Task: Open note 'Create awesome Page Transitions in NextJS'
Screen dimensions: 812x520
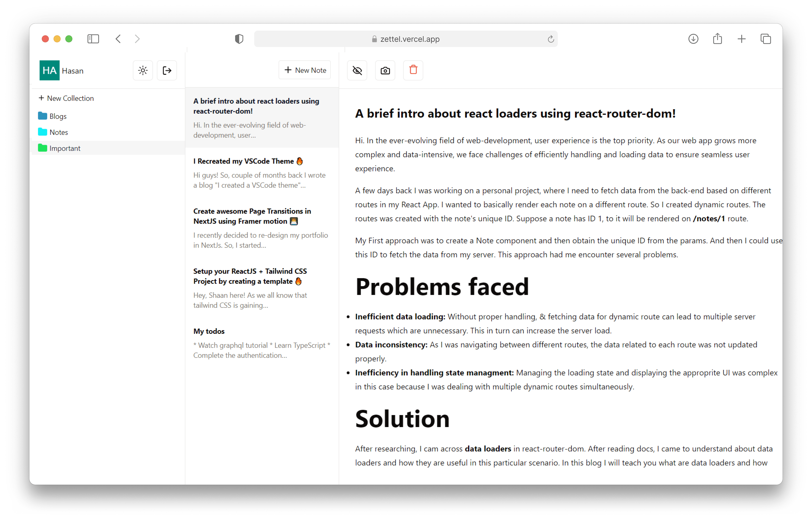Action: [x=262, y=228]
